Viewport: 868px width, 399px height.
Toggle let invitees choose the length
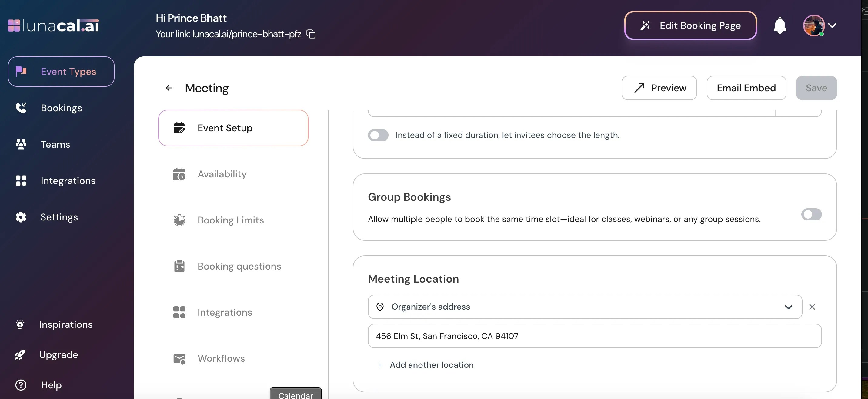point(378,135)
